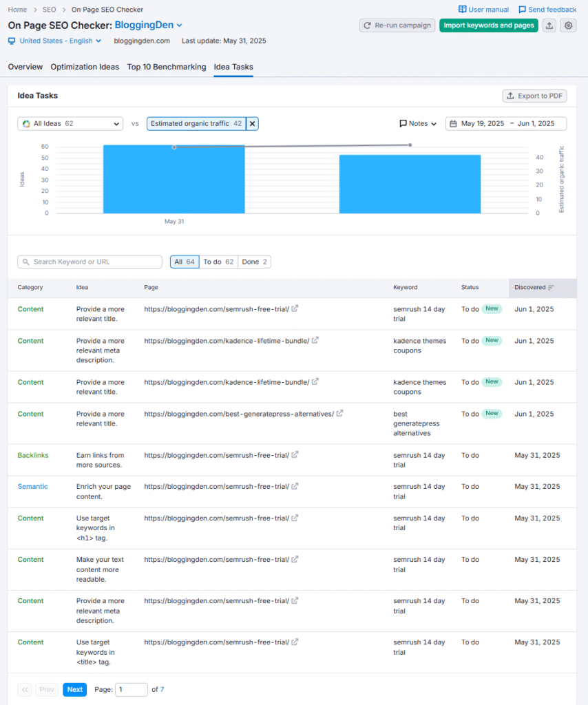Screen dimensions: 588x705
Task: Open the external link icon for semrush-free-trial page
Action: pos(295,308)
